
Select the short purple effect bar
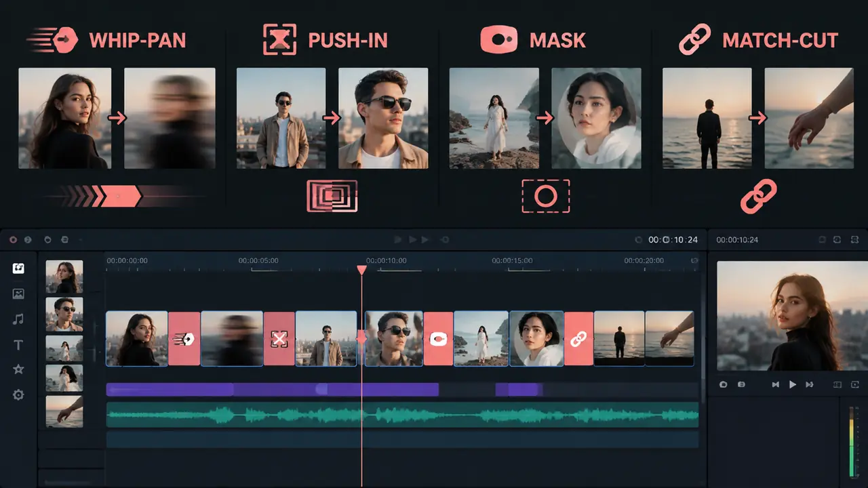point(519,389)
